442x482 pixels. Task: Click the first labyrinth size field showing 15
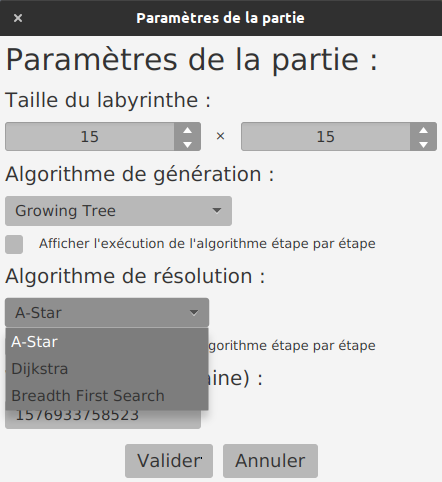pos(90,137)
